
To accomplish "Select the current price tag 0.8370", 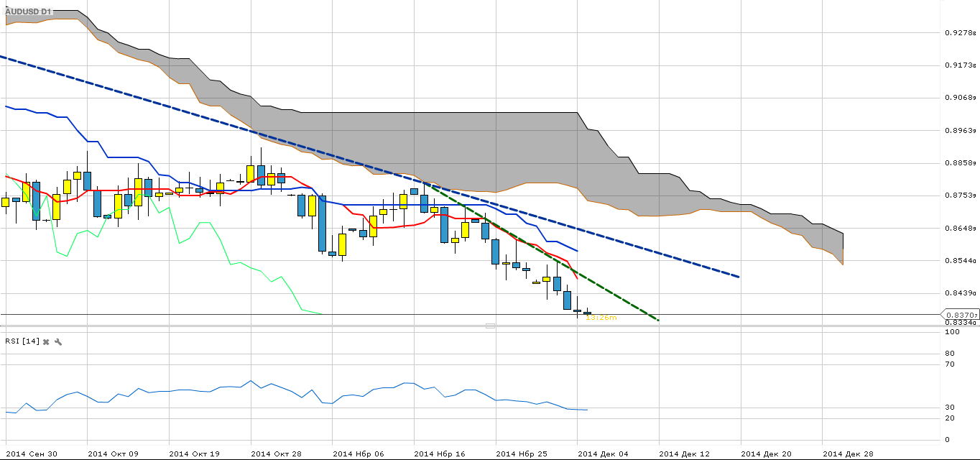I will [x=961, y=315].
